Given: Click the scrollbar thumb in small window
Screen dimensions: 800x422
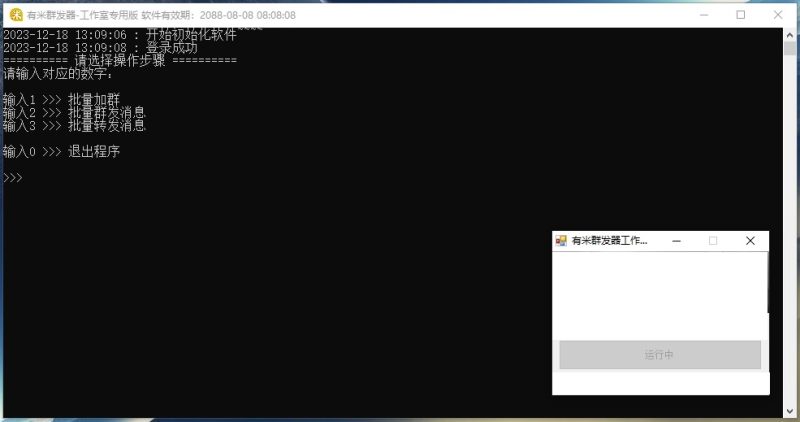Looking at the screenshot, I should tap(767, 283).
